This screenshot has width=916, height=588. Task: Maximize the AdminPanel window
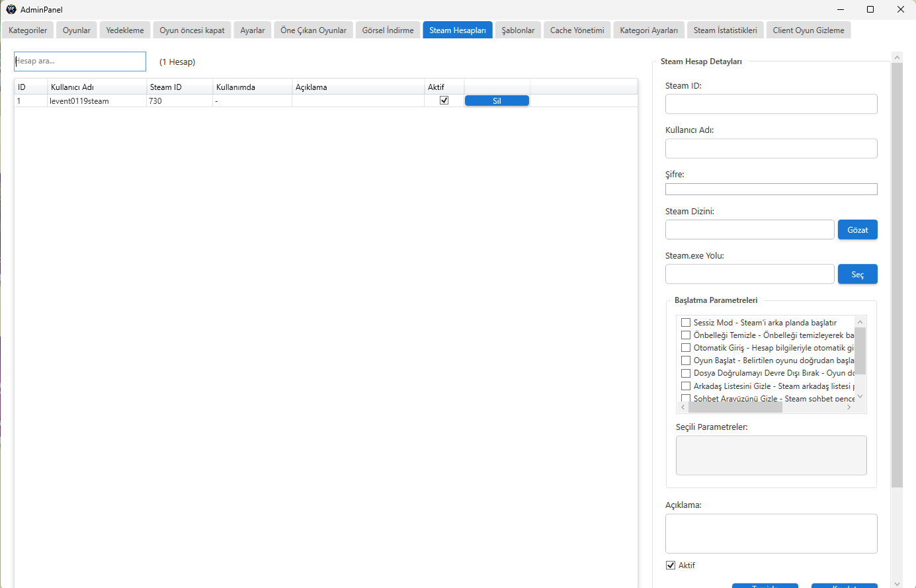[870, 9]
